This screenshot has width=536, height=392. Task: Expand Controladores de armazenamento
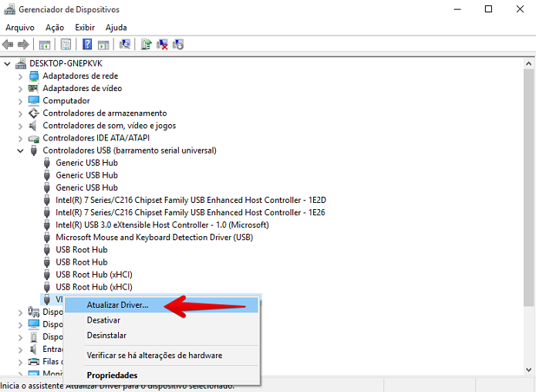pos(20,113)
